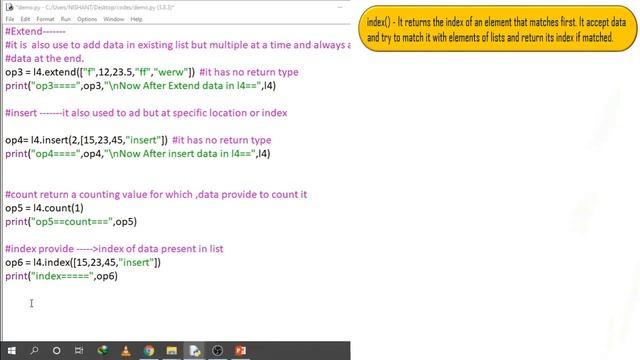Open PowerPoint from taskbar
This screenshot has height=360, width=640.
[240, 351]
